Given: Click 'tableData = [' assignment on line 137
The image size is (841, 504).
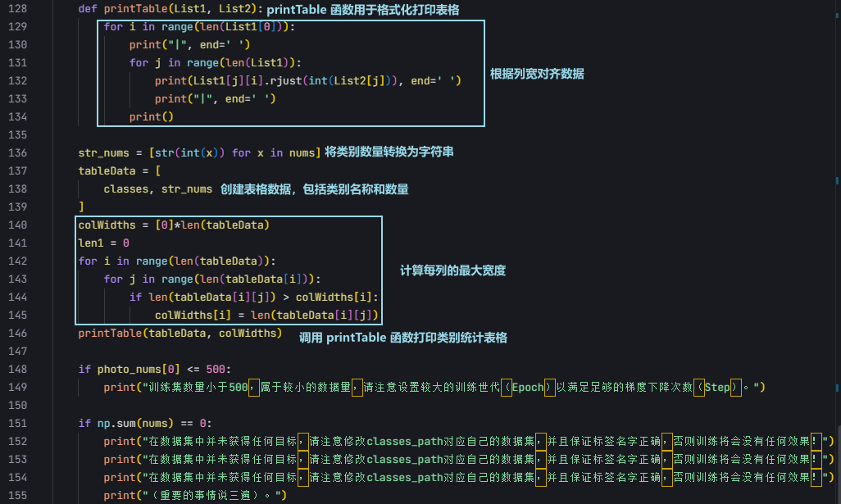Looking at the screenshot, I should [x=119, y=171].
